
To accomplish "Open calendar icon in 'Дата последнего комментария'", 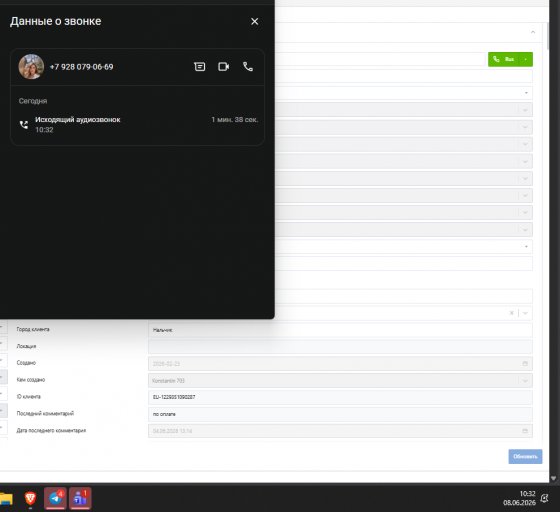I will [525, 431].
